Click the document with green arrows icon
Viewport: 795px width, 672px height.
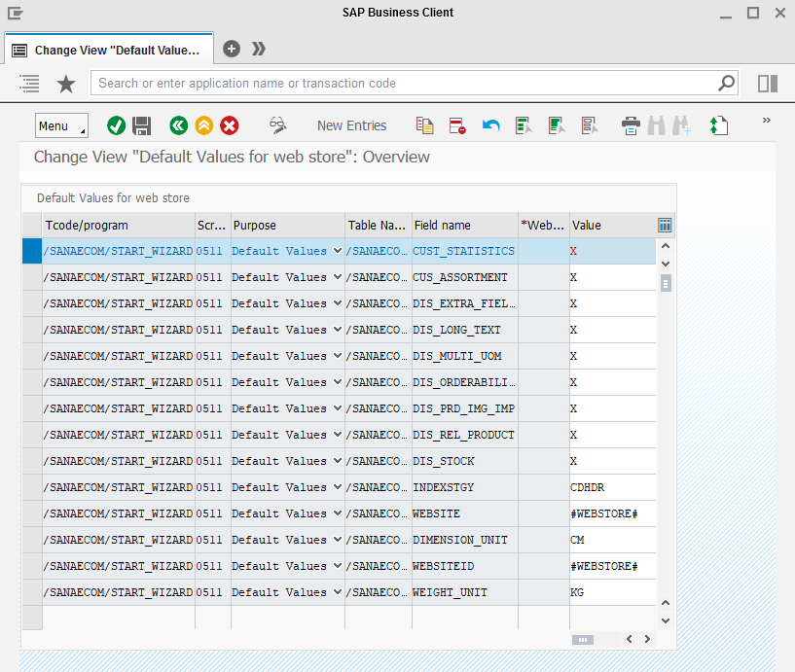point(718,125)
